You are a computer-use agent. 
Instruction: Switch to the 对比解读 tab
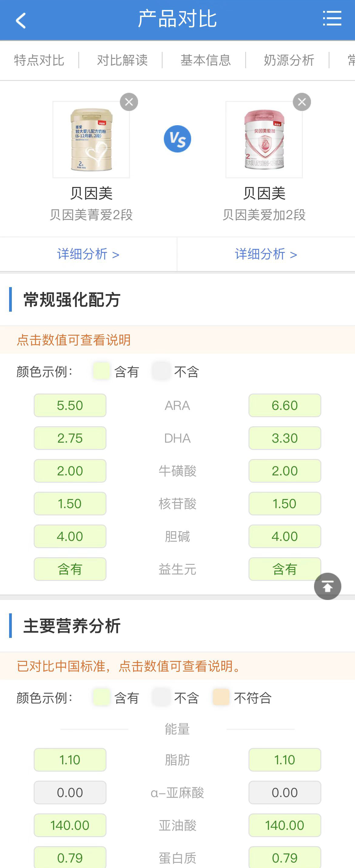[x=122, y=60]
